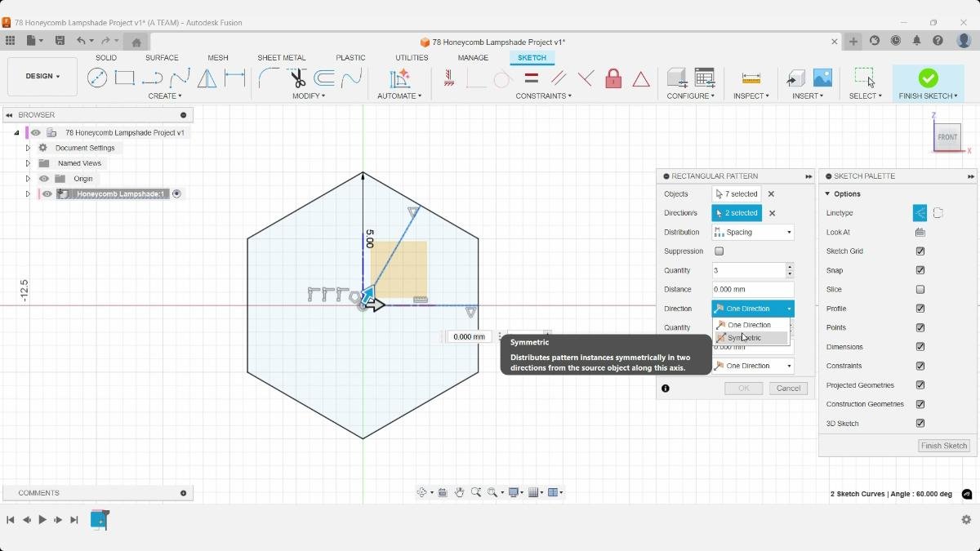
Task: Apply the Fix/Unfix red lock constraint
Action: [x=613, y=78]
